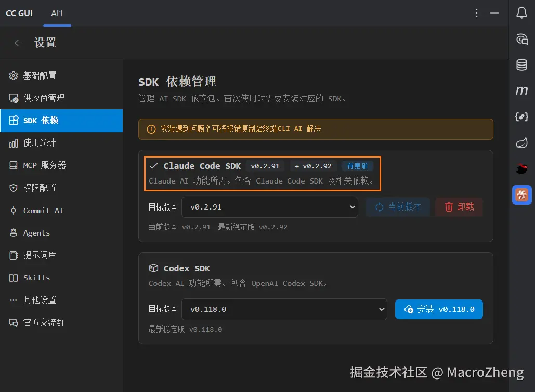535x392 pixels.
Task: Expand Claude Code SDK 目标版本 dropdown
Action: [269, 207]
